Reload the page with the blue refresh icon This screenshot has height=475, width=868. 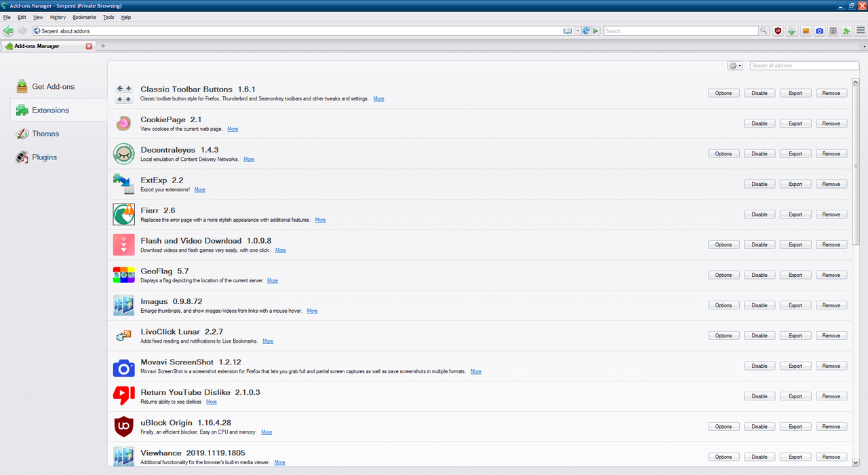pos(586,31)
